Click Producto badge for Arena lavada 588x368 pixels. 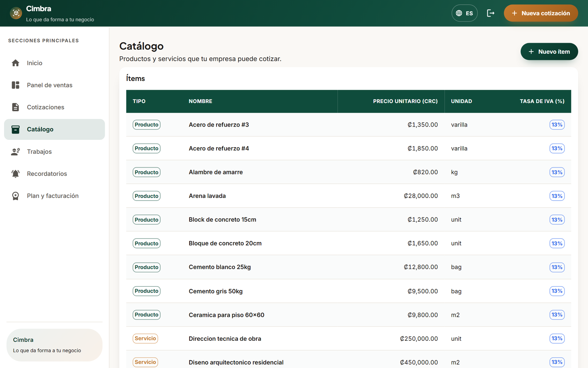point(146,196)
